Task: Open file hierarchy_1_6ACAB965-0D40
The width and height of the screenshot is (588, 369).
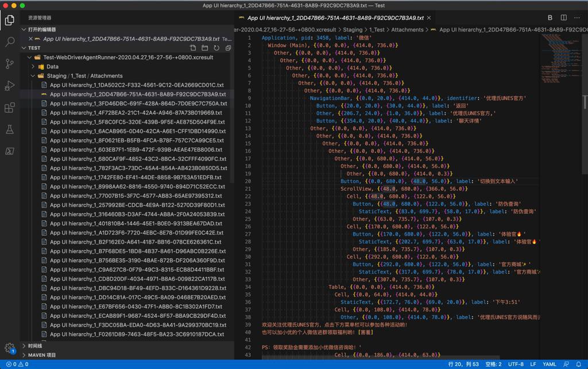Action: [138, 131]
